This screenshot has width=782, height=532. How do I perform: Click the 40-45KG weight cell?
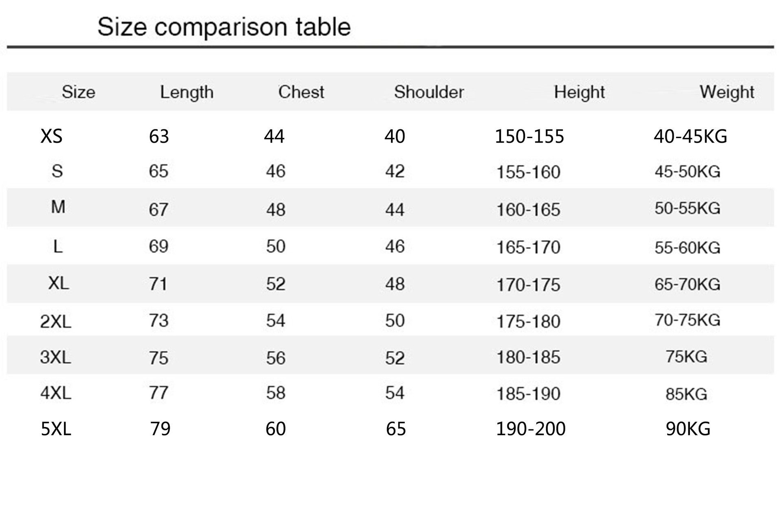pyautogui.click(x=690, y=136)
